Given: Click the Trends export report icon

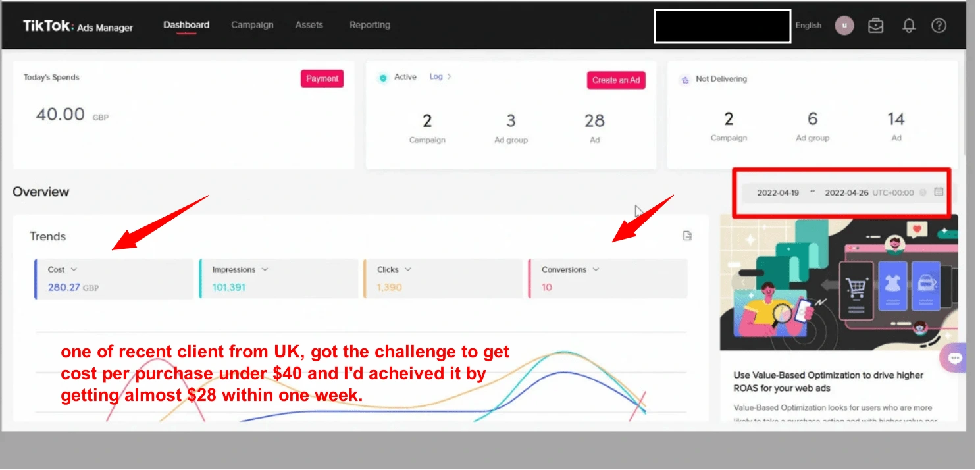Looking at the screenshot, I should tap(687, 236).
